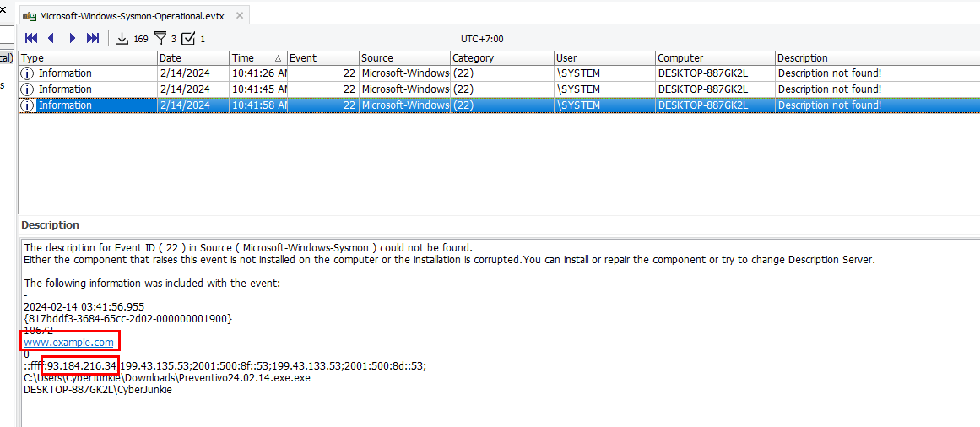
Task: Click the info icon of the 10:41:45 event
Action: (28, 89)
